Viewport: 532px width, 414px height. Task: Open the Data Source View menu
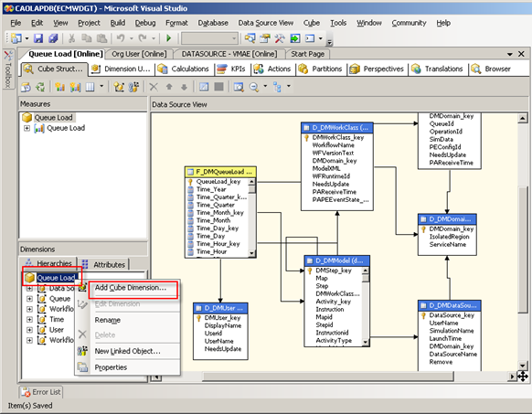(x=266, y=23)
